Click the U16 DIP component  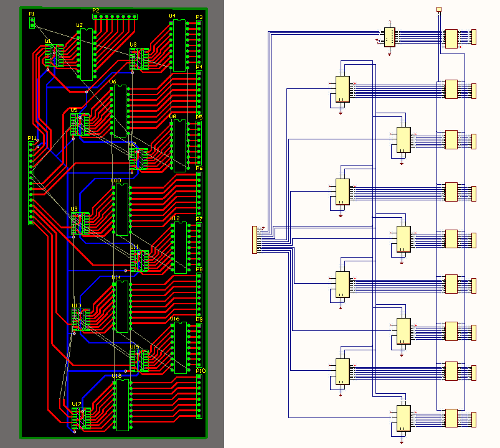[180, 348]
